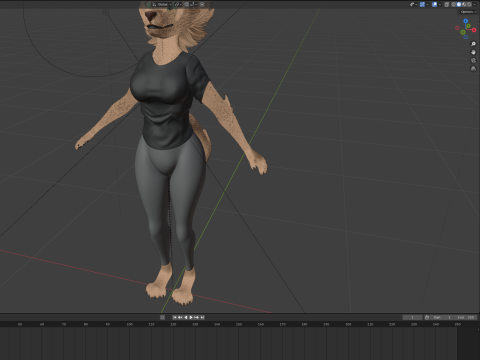The height and width of the screenshot is (360, 480).
Task: Play the animation forward
Action: (x=191, y=317)
